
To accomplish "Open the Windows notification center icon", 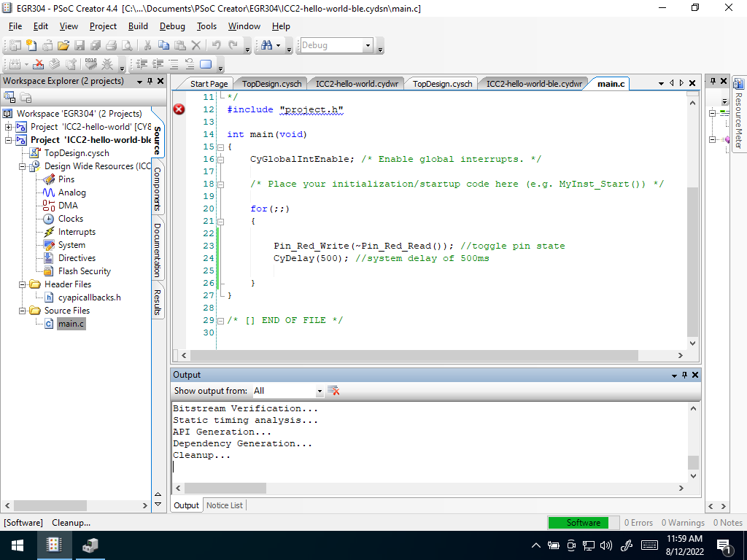I will (724, 546).
